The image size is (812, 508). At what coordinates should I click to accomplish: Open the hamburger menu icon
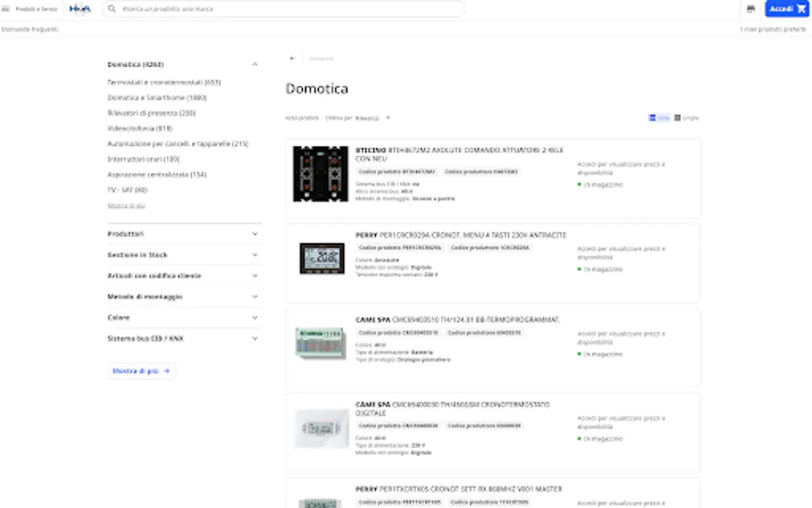tap(6, 9)
